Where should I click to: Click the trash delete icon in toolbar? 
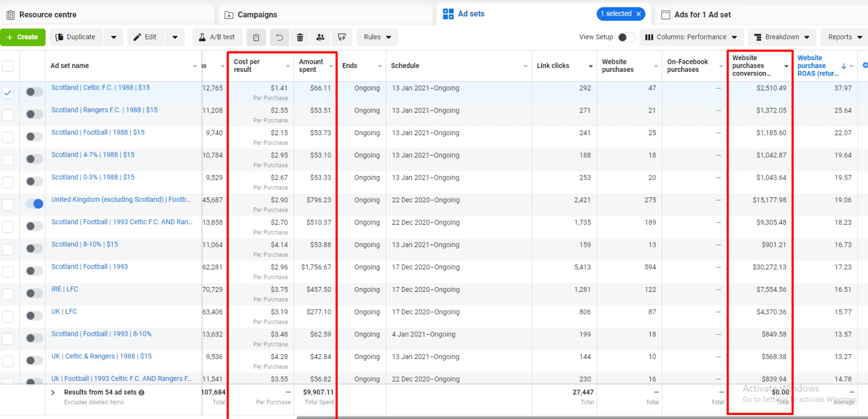point(300,38)
